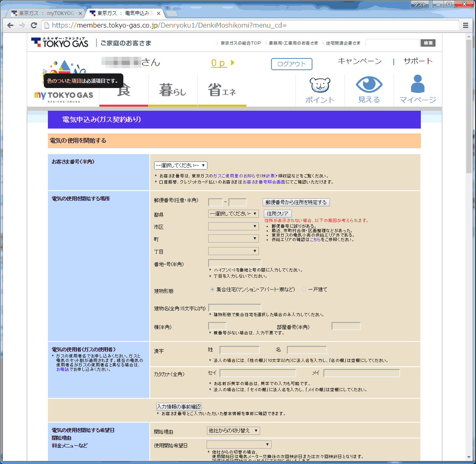Reload the page with the refresh icon
The image size is (476, 464).
[34, 26]
